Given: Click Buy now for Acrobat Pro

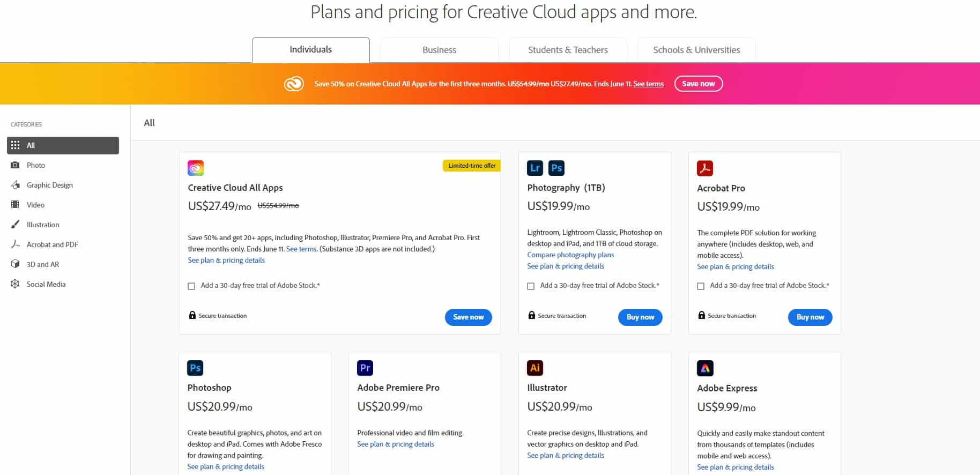Looking at the screenshot, I should click(x=810, y=317).
